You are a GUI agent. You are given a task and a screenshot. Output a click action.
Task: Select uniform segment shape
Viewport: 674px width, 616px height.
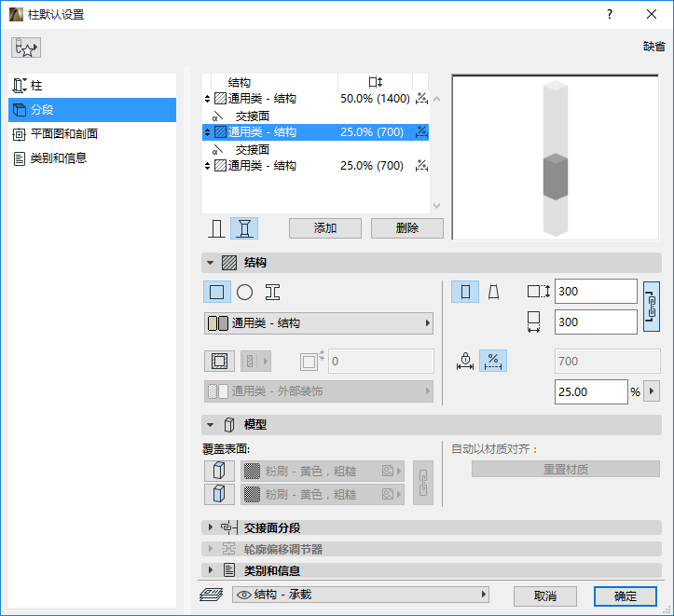[x=465, y=292]
